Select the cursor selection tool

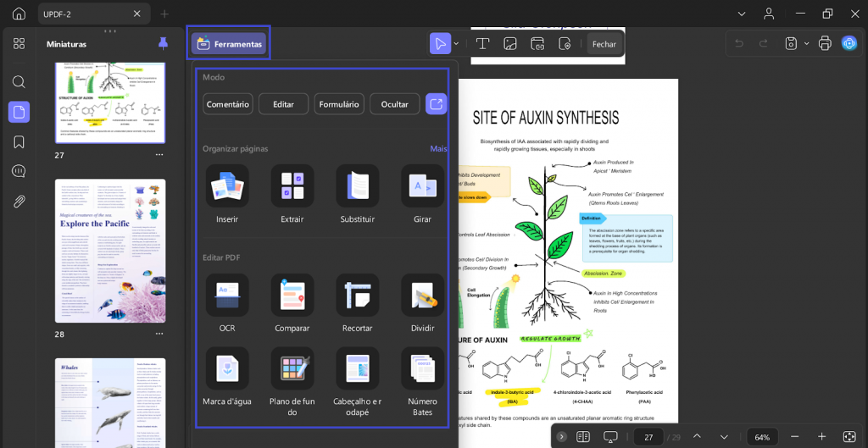tap(441, 44)
